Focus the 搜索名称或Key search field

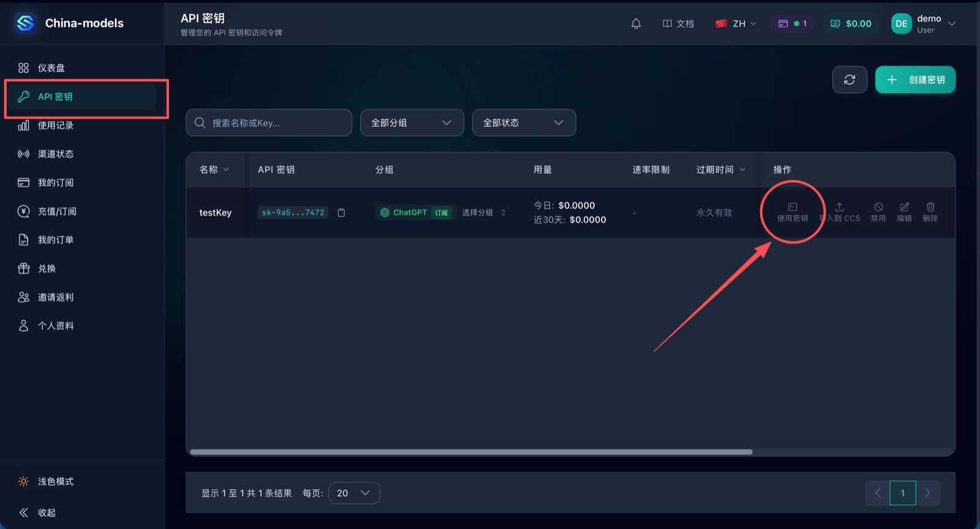pos(269,123)
